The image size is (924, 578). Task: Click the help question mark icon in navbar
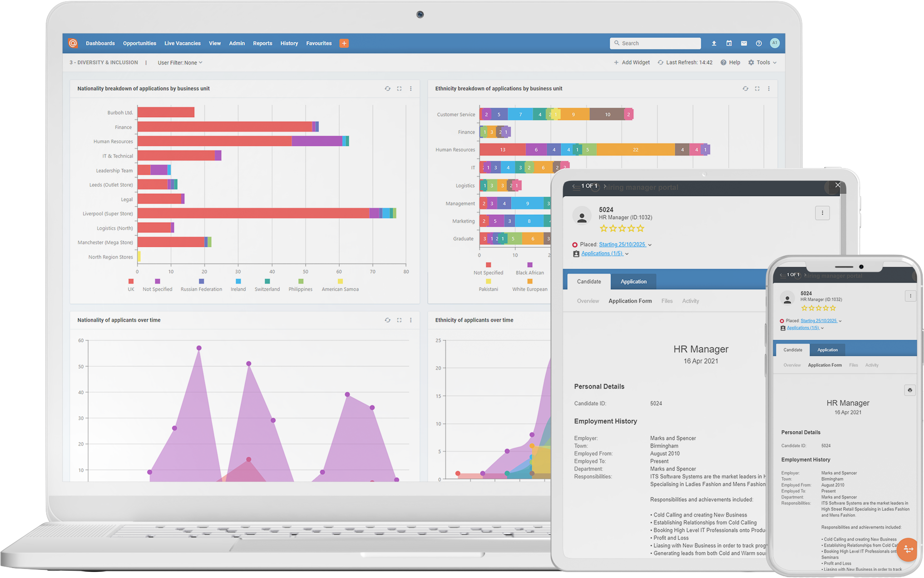point(759,43)
